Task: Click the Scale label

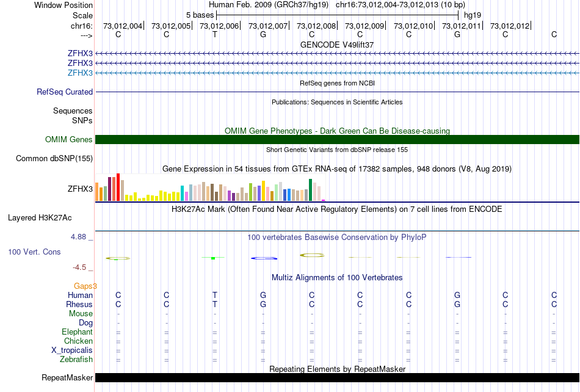Action: click(83, 15)
